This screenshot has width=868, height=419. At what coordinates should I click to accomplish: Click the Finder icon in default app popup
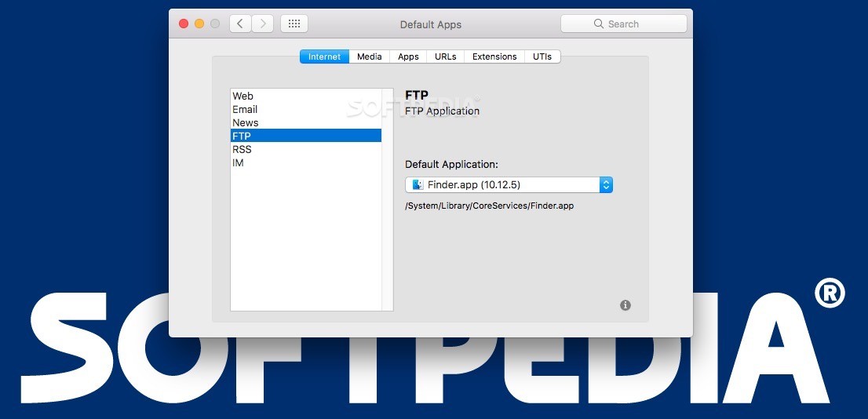coord(418,185)
